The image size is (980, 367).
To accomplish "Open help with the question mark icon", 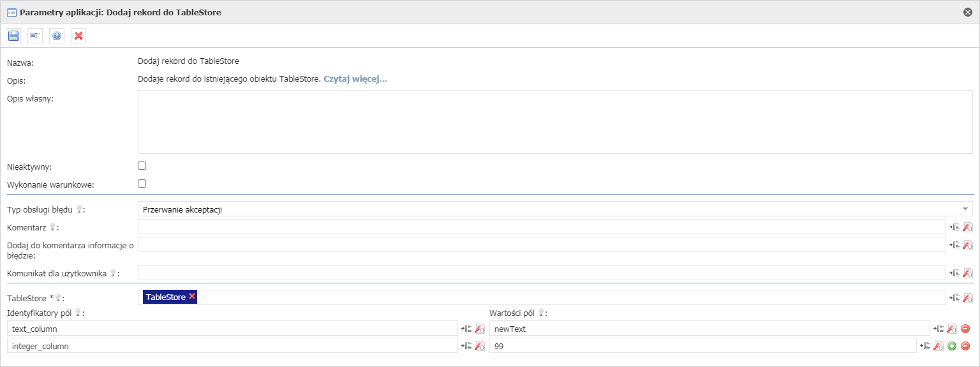I will [57, 36].
